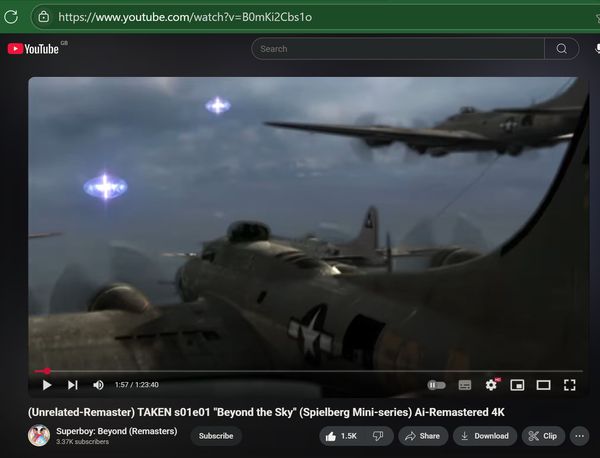Open the Superboy: Beyond channel avatar
The image size is (600, 458).
(x=39, y=435)
